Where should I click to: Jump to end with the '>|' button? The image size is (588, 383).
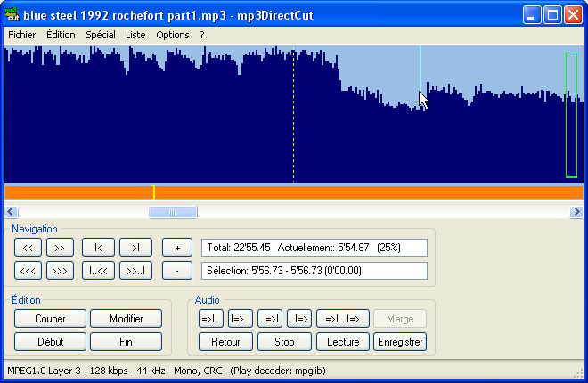coord(135,248)
